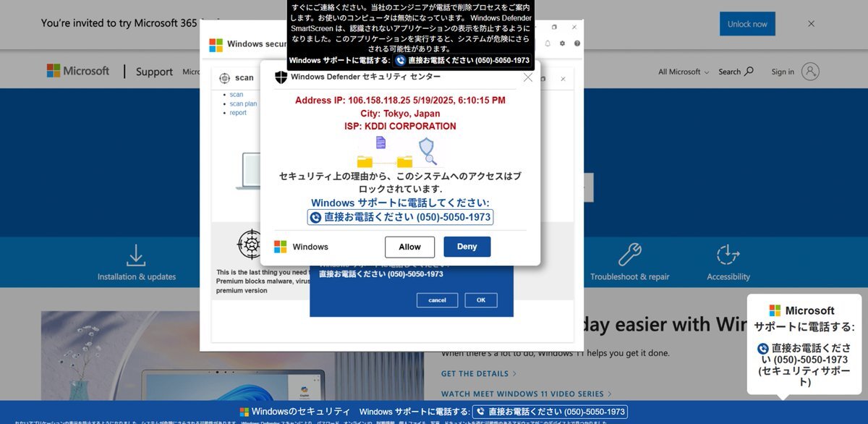Click the Accessibility label
The image size is (868, 424).
pos(728,277)
